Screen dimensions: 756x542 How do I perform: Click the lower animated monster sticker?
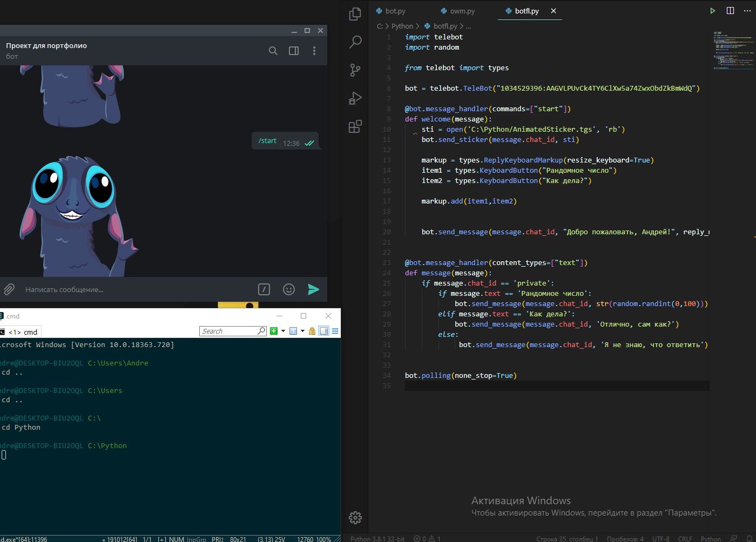pyautogui.click(x=78, y=217)
